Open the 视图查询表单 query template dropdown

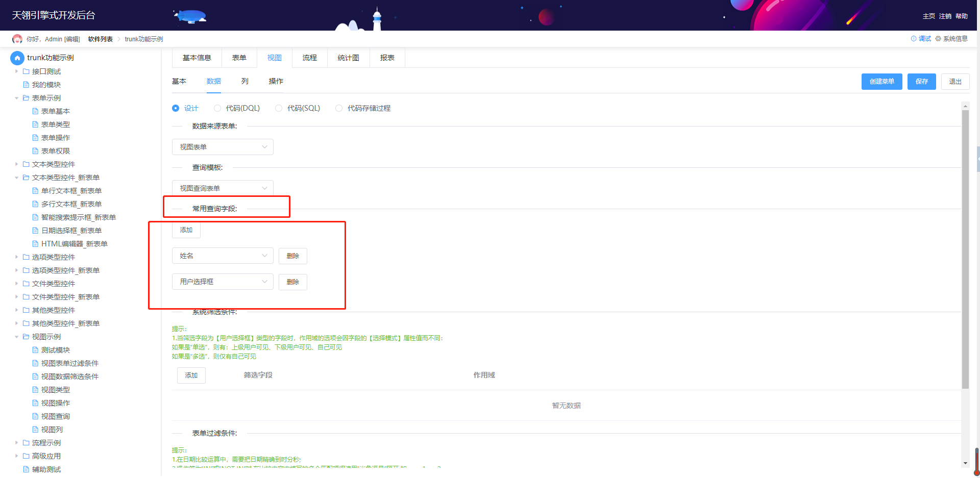tap(223, 188)
